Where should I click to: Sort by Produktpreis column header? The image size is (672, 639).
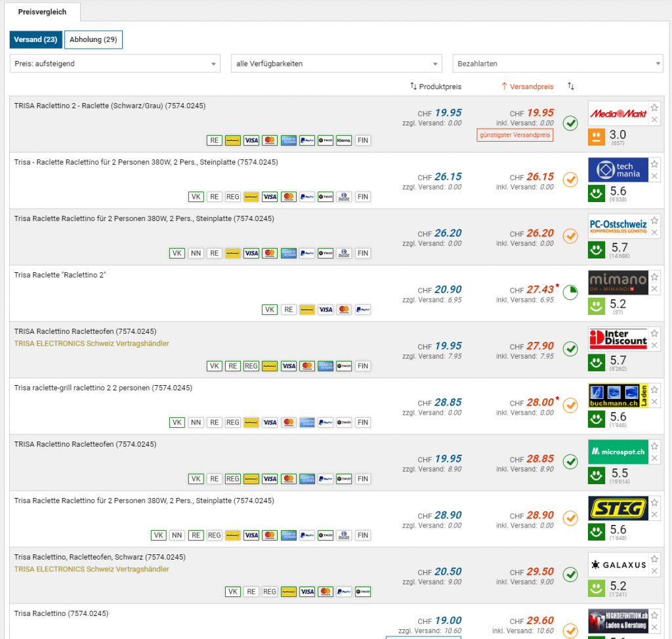[x=435, y=87]
